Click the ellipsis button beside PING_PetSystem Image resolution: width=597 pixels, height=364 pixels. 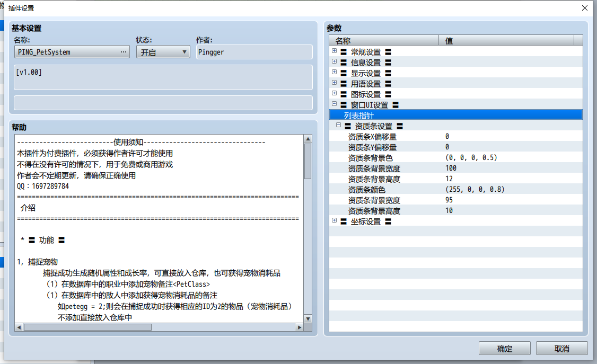(x=124, y=52)
